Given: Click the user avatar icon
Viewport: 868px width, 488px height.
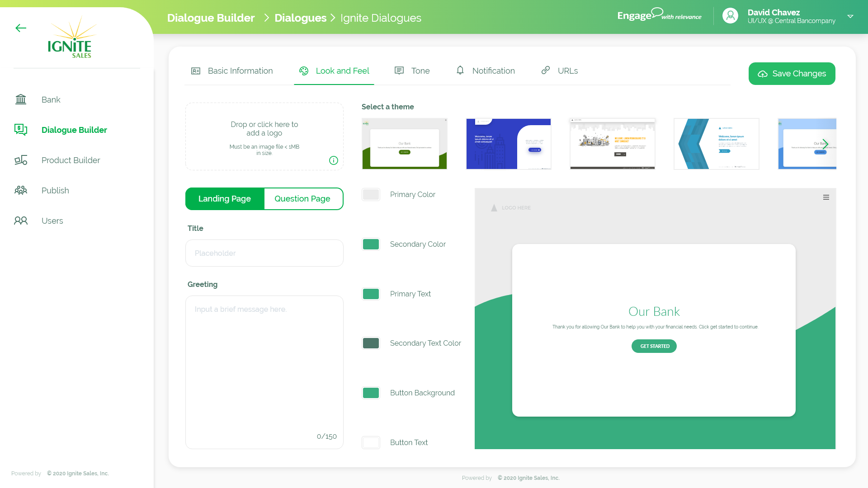Looking at the screenshot, I should (730, 16).
